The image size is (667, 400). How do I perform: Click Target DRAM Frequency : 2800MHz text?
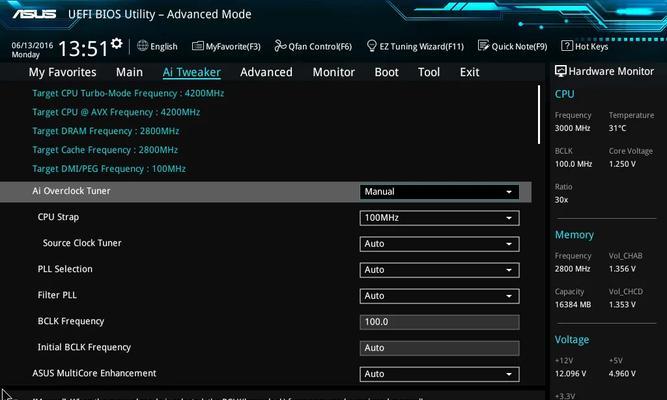105,131
